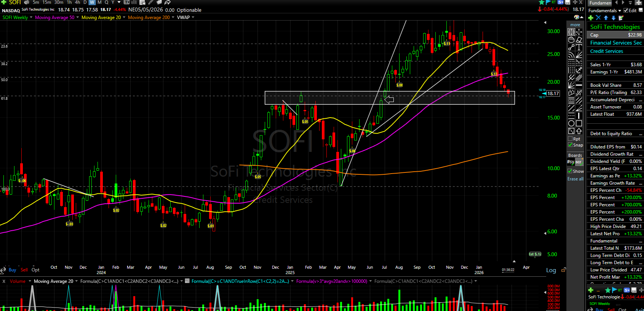
Task: Click Erase all drawings
Action: (575, 179)
